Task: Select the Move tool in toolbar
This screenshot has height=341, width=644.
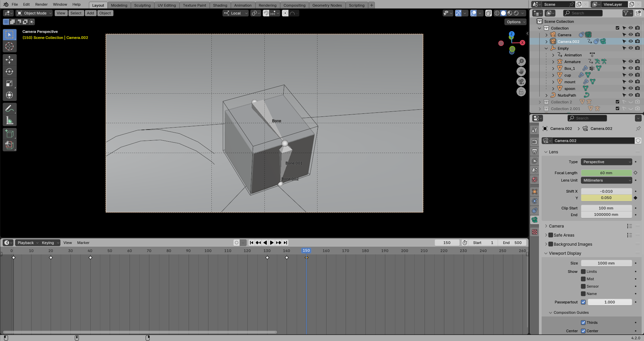Action: click(x=9, y=60)
